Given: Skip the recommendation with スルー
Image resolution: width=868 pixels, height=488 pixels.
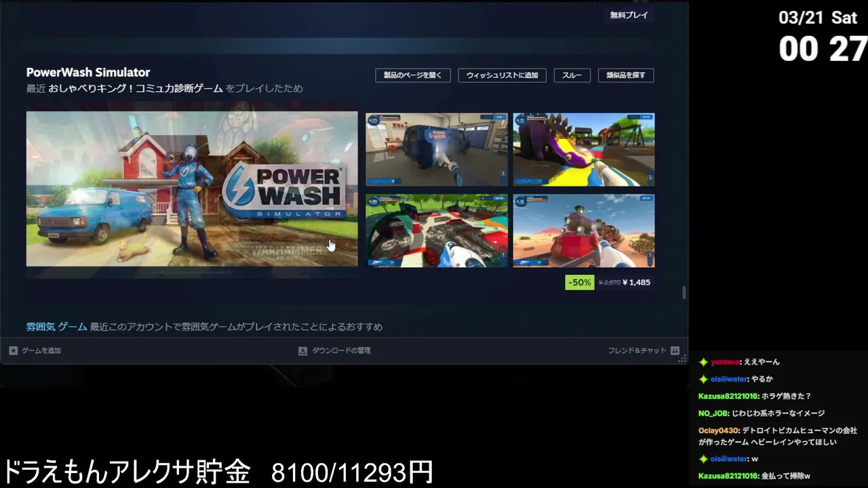Looking at the screenshot, I should [572, 75].
